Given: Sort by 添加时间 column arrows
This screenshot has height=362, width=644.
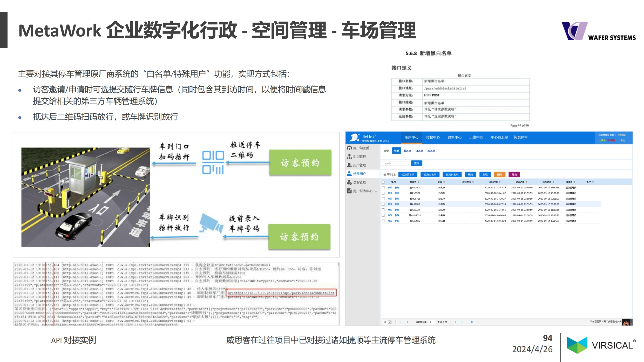Looking at the screenshot, I should (553, 182).
